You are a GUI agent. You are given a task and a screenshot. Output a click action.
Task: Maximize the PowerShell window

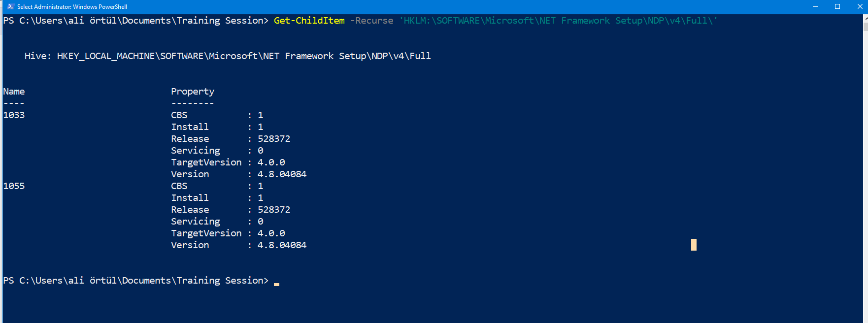coord(837,6)
